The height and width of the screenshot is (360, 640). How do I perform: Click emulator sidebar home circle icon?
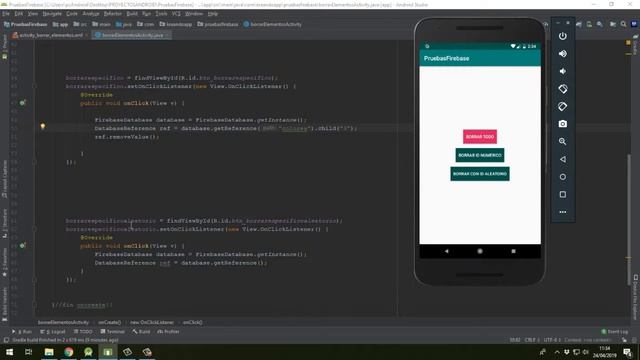[562, 177]
